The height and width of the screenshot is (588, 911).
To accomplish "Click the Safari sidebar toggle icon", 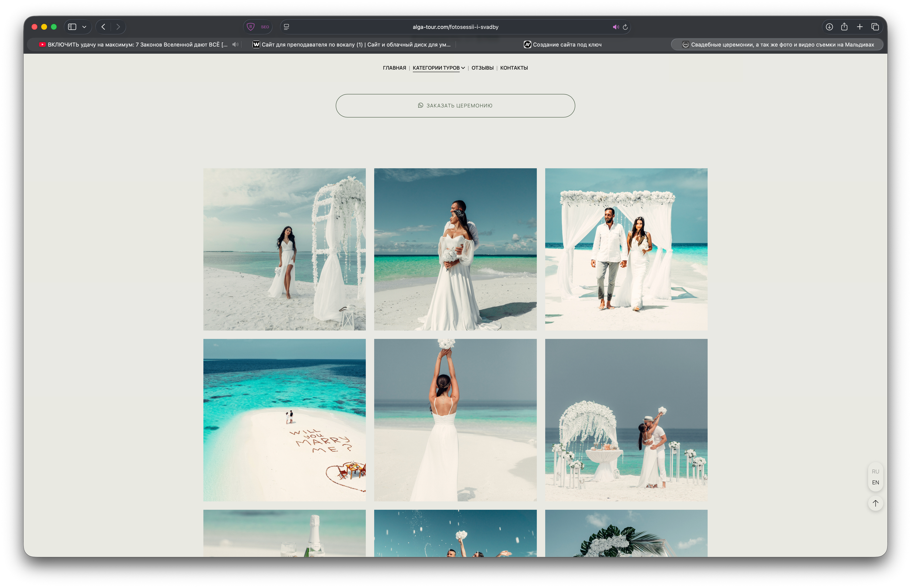I will tap(72, 27).
